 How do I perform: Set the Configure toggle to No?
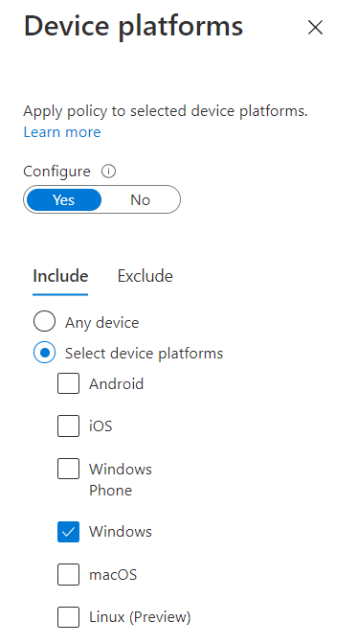coord(141,200)
